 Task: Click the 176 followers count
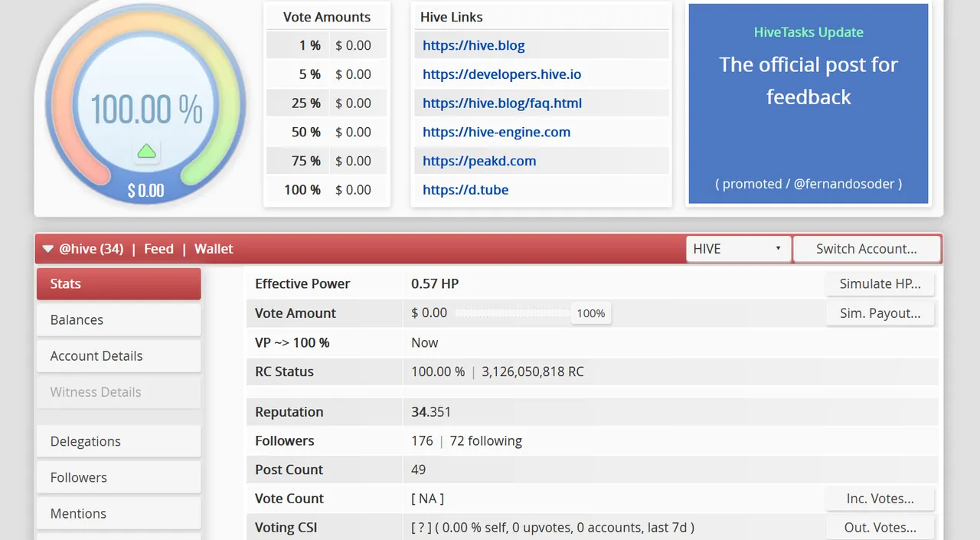[x=422, y=440]
